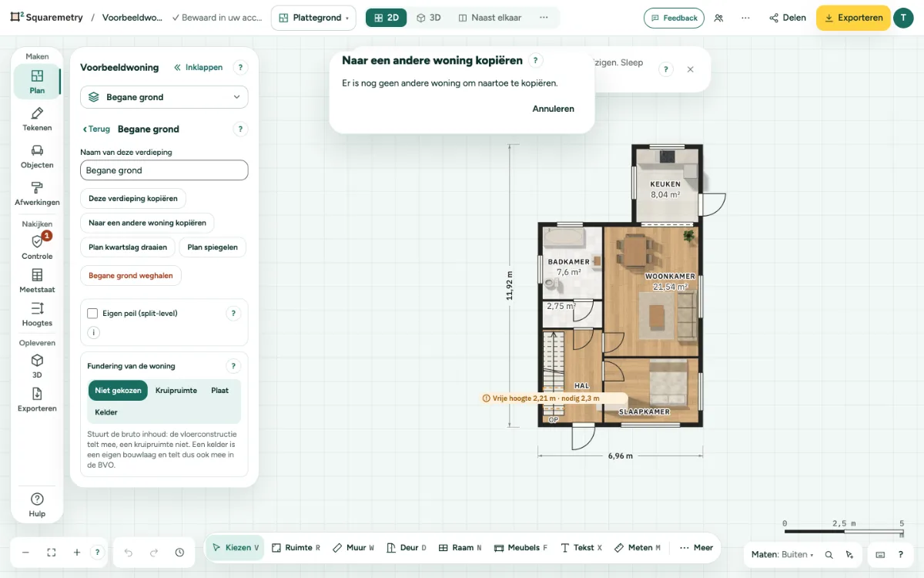Click the search magnifier icon bottom right
The height and width of the screenshot is (578, 924).
(829, 555)
